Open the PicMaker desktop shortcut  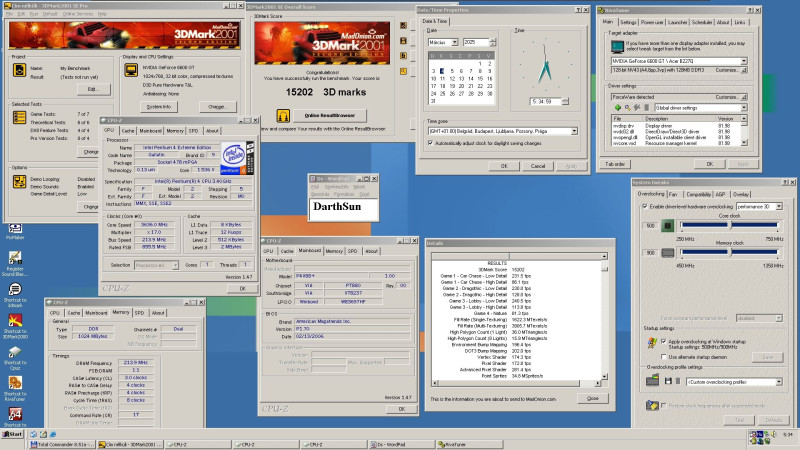(14, 231)
